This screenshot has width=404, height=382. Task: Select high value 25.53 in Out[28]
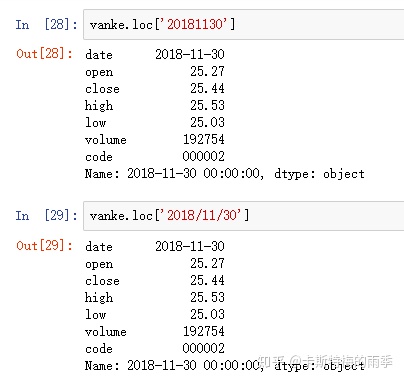207,105
